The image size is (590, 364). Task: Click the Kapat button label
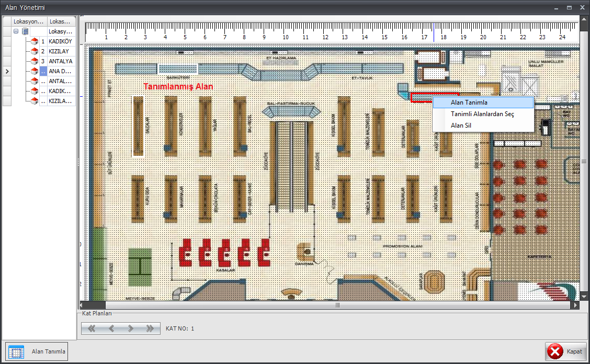point(574,351)
